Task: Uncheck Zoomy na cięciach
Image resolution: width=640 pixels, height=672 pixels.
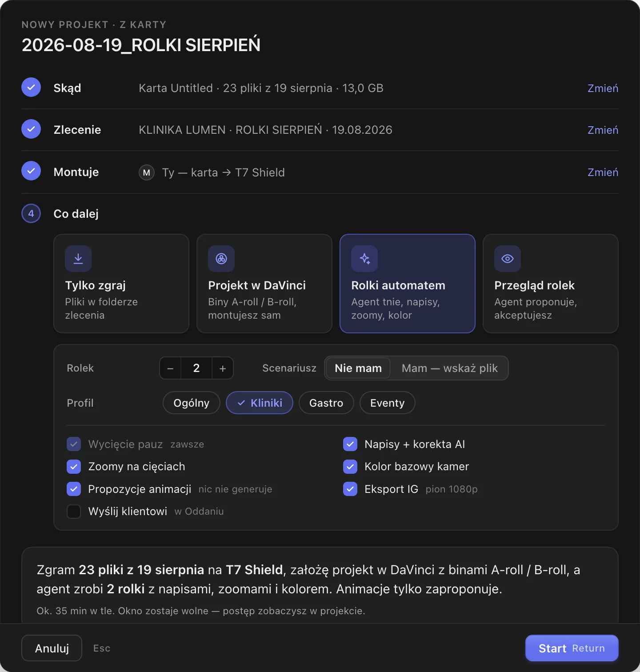Action: tap(74, 466)
